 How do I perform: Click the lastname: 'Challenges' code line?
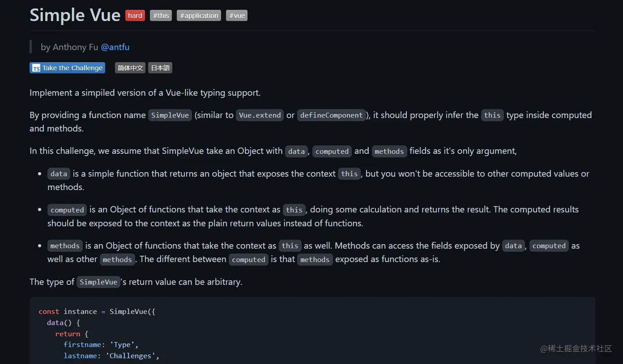[x=111, y=356]
